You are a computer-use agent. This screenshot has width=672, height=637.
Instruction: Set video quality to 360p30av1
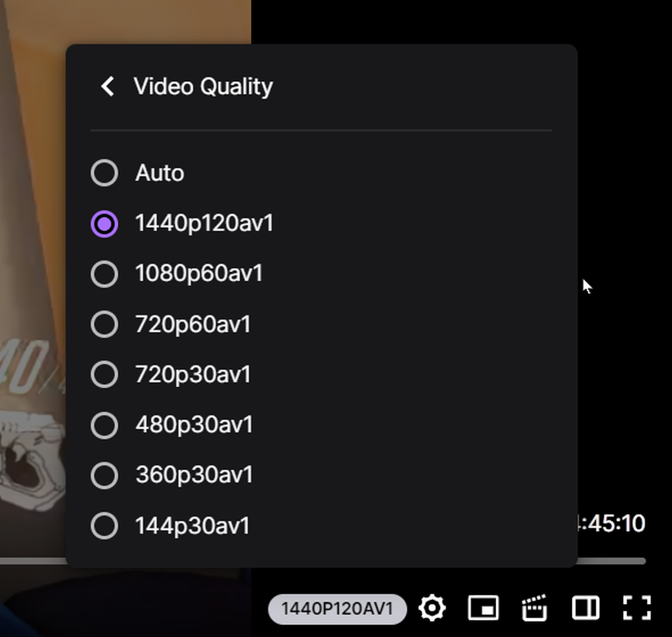point(172,476)
